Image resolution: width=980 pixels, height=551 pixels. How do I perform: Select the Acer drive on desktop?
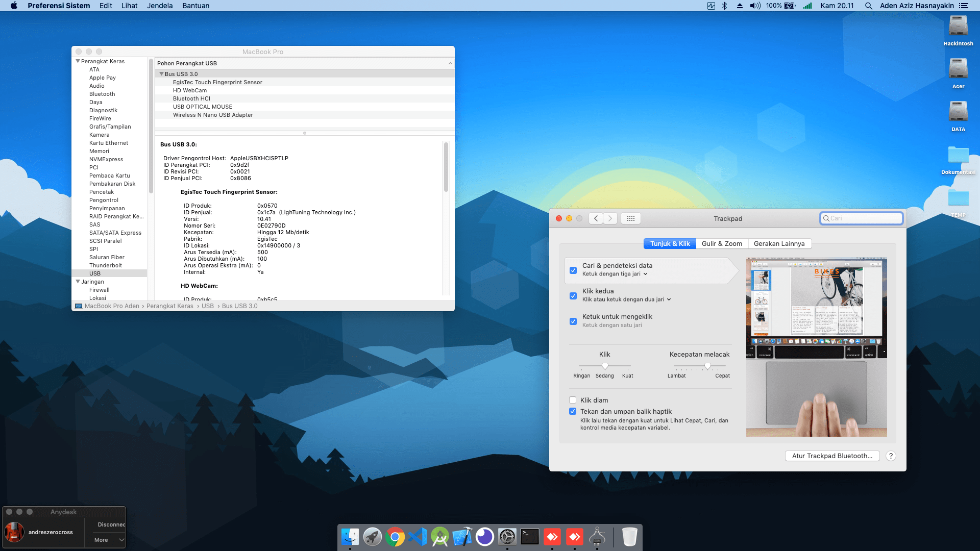pos(958,73)
